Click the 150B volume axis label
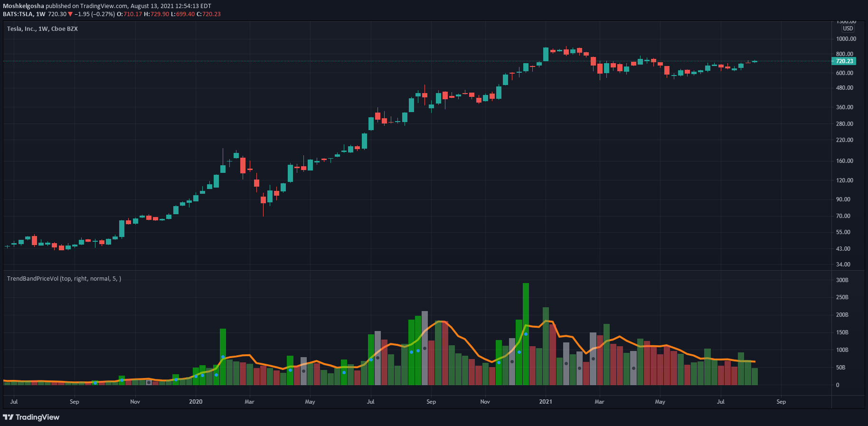Screen dimensions: 868x426 point(842,332)
